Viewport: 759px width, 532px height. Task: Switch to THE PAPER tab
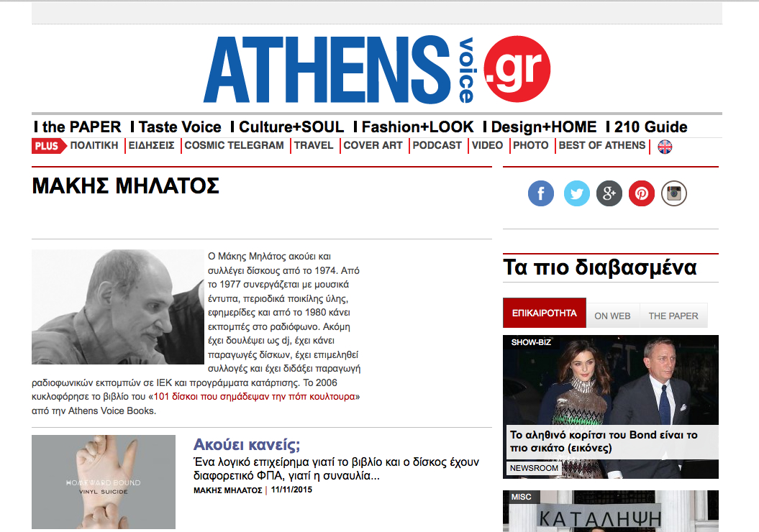click(x=673, y=316)
